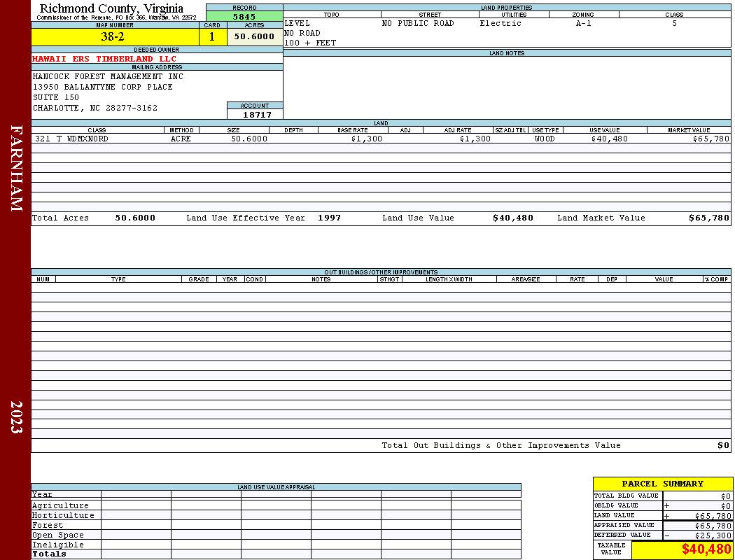Click the OUT BUILDINGS/OTHER IMPROVEMENTS header
The height and width of the screenshot is (560, 735).
381,272
